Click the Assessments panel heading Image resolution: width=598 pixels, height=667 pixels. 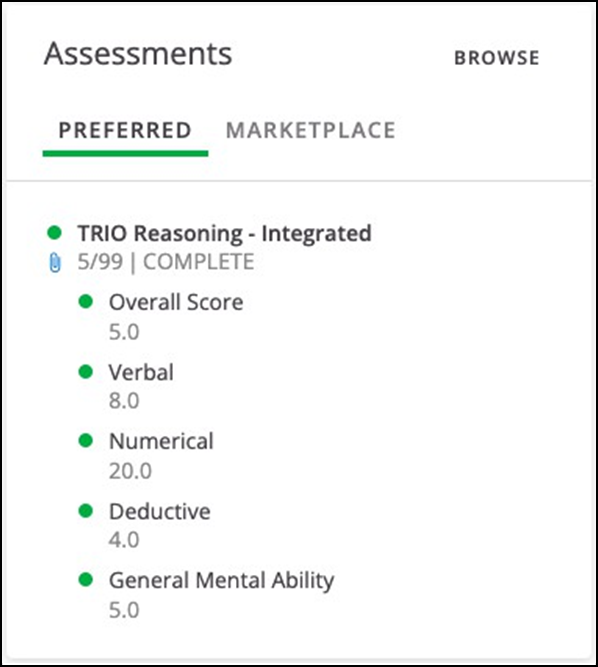coord(138,54)
